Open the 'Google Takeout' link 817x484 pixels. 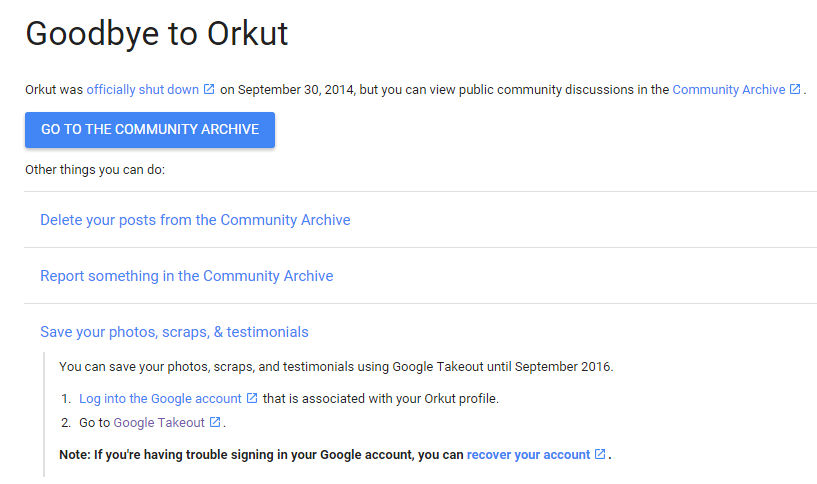[159, 423]
